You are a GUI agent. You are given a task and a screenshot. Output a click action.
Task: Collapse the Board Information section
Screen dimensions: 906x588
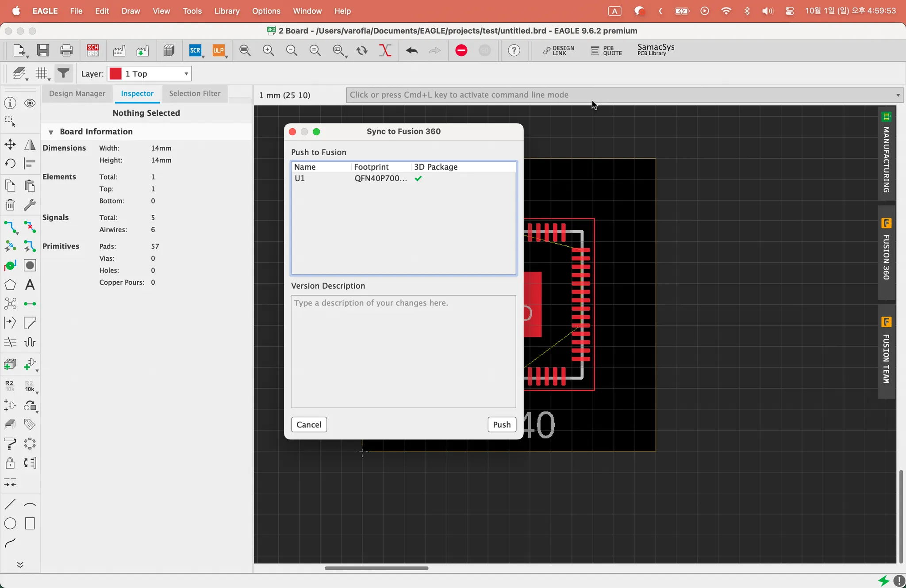click(51, 132)
